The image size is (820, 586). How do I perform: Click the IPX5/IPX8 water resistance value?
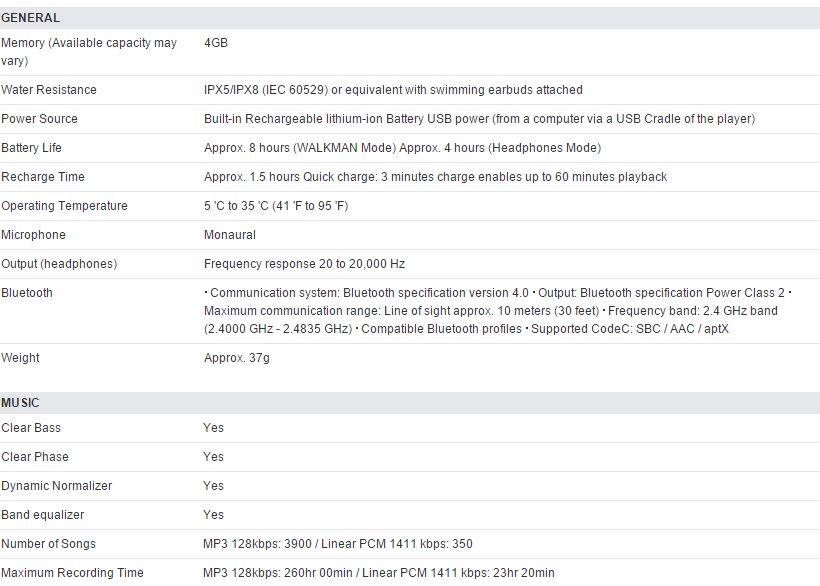(393, 90)
